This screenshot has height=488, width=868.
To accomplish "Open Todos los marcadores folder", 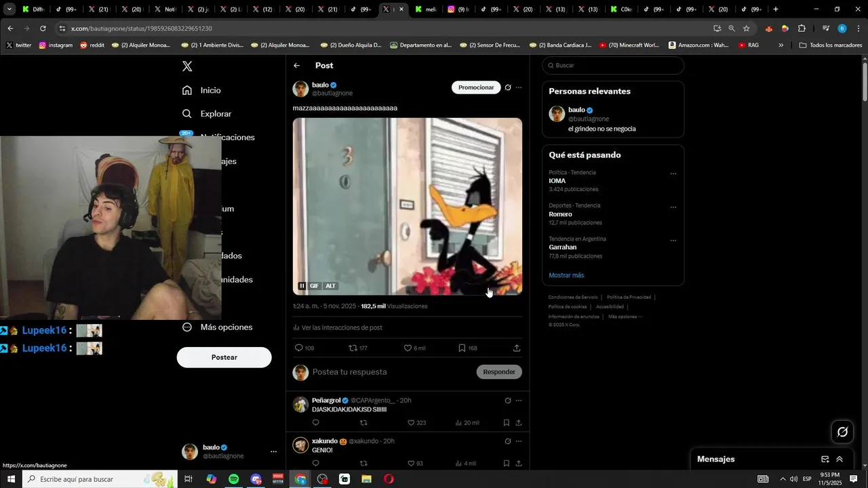I will [x=830, y=45].
